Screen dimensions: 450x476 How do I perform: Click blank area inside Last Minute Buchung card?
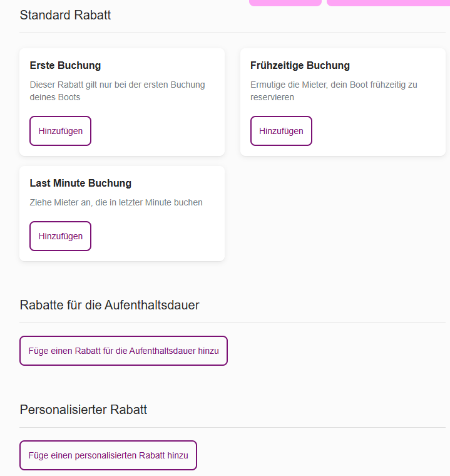158,237
